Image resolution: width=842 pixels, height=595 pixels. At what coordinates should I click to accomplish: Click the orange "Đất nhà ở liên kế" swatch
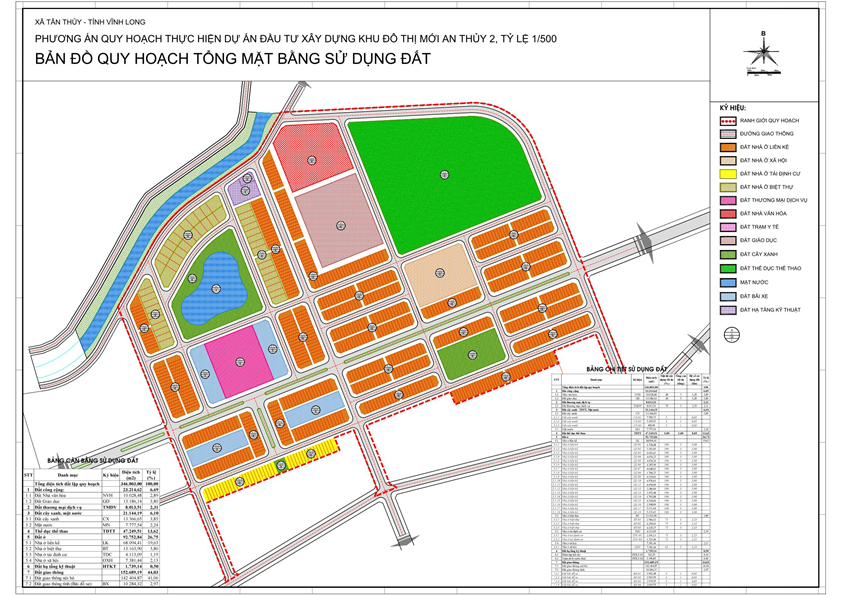(x=727, y=148)
